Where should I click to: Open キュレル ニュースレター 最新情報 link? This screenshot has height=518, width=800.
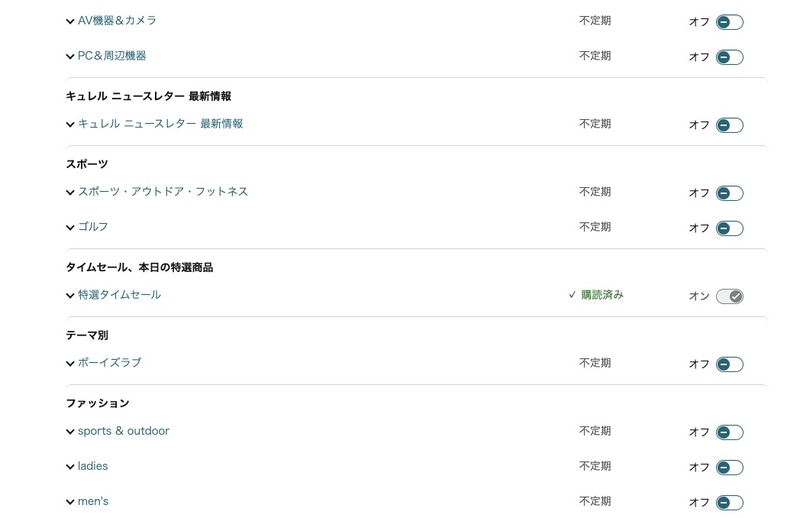160,124
